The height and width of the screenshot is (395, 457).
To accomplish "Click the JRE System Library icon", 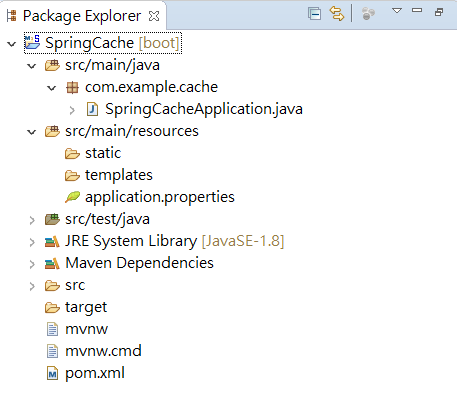I will click(x=52, y=241).
